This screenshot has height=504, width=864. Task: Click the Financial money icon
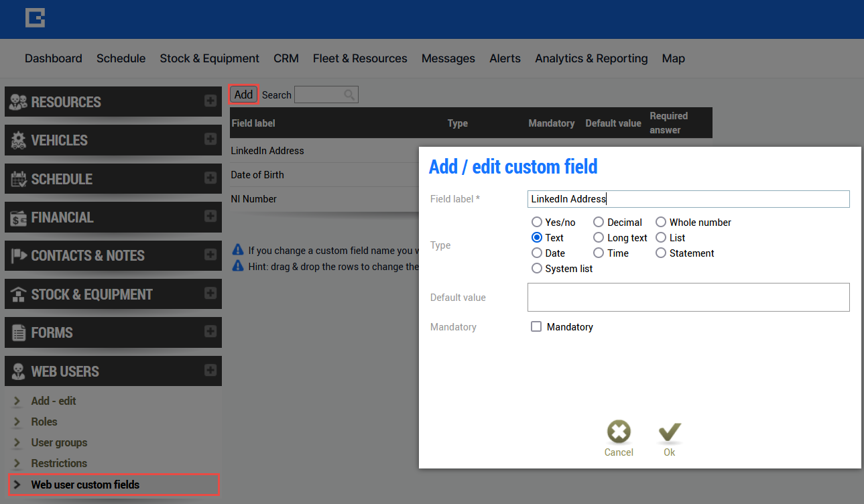coord(19,218)
